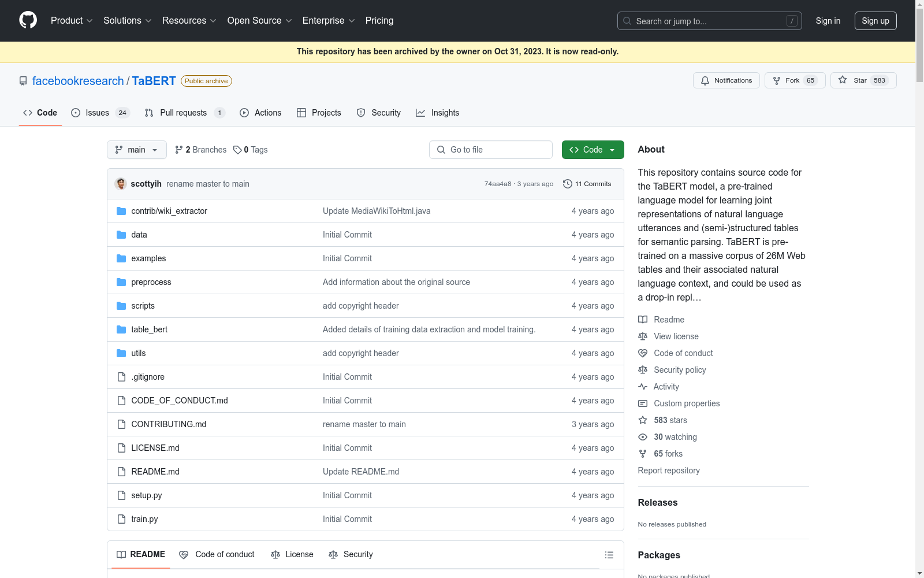Open the CONTRIBUTING.md file name
The image size is (924, 578).
[x=169, y=424]
